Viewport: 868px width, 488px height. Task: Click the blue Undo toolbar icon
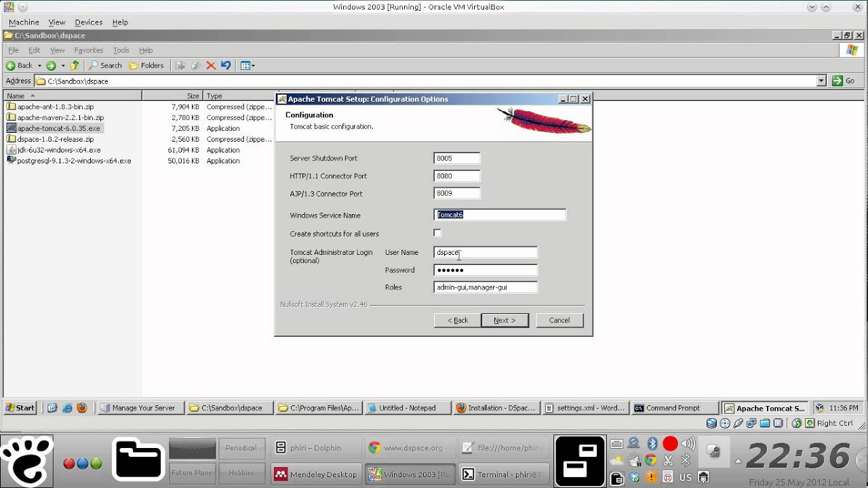pyautogui.click(x=226, y=66)
